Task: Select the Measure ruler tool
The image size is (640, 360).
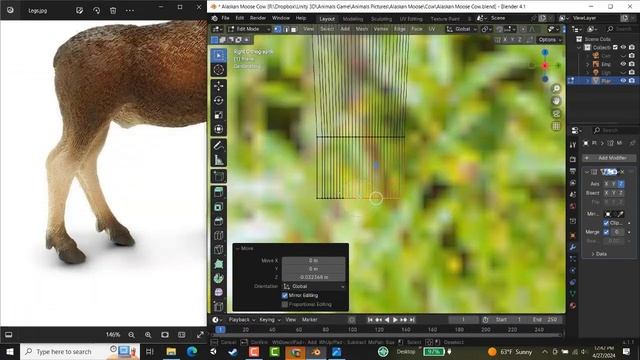Action: tap(219, 160)
